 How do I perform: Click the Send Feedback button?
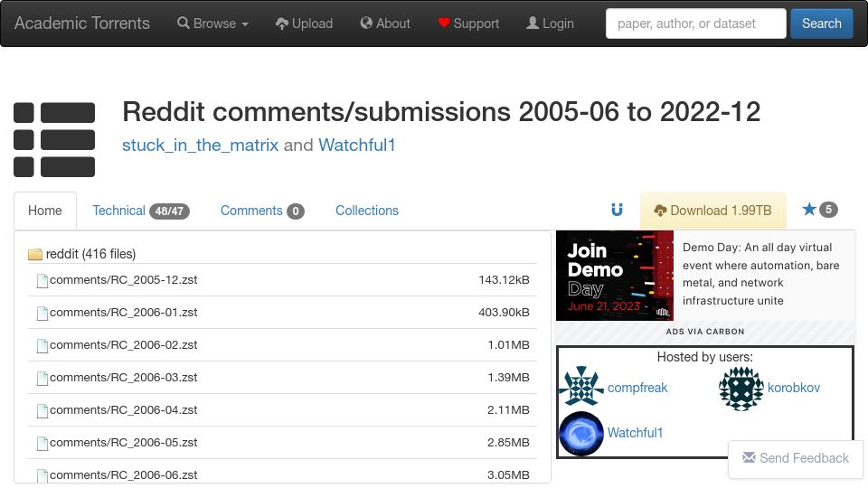[796, 458]
